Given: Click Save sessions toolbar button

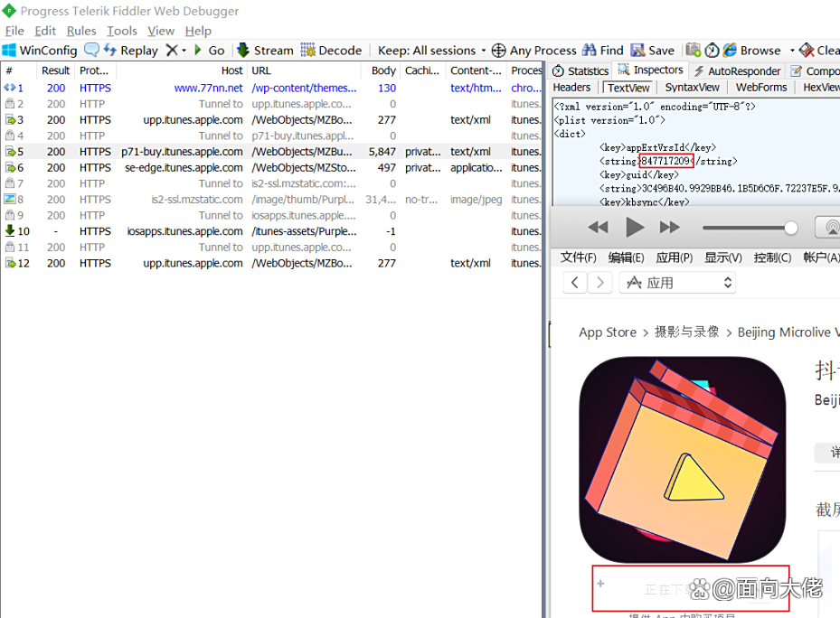Looking at the screenshot, I should pos(652,51).
